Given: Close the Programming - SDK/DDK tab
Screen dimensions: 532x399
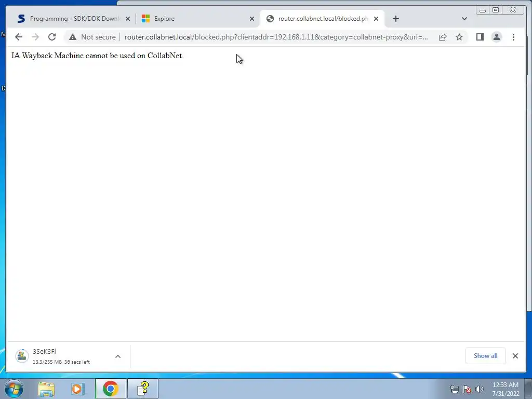Looking at the screenshot, I should pos(128,19).
